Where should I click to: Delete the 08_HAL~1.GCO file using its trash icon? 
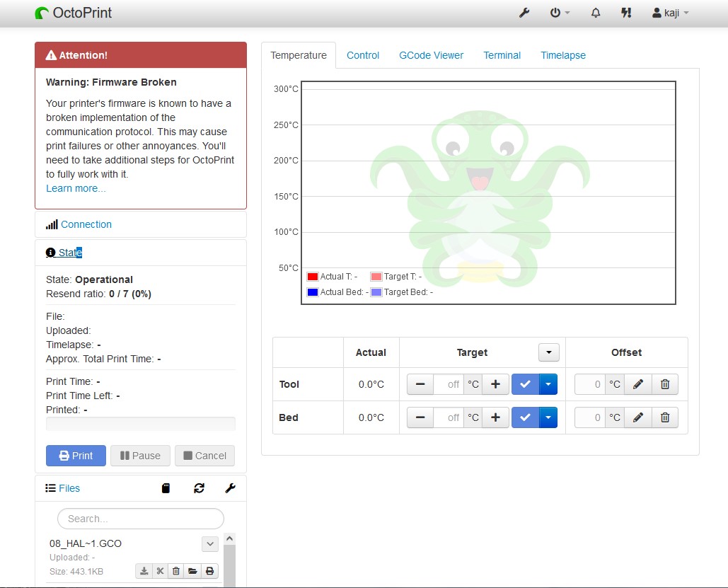[176, 571]
